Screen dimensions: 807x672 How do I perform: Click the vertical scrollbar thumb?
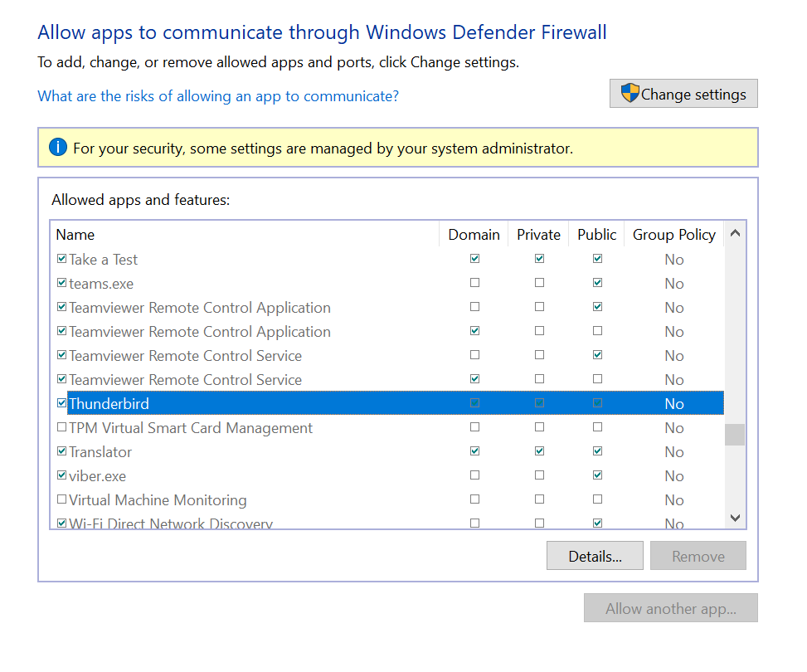tap(735, 435)
